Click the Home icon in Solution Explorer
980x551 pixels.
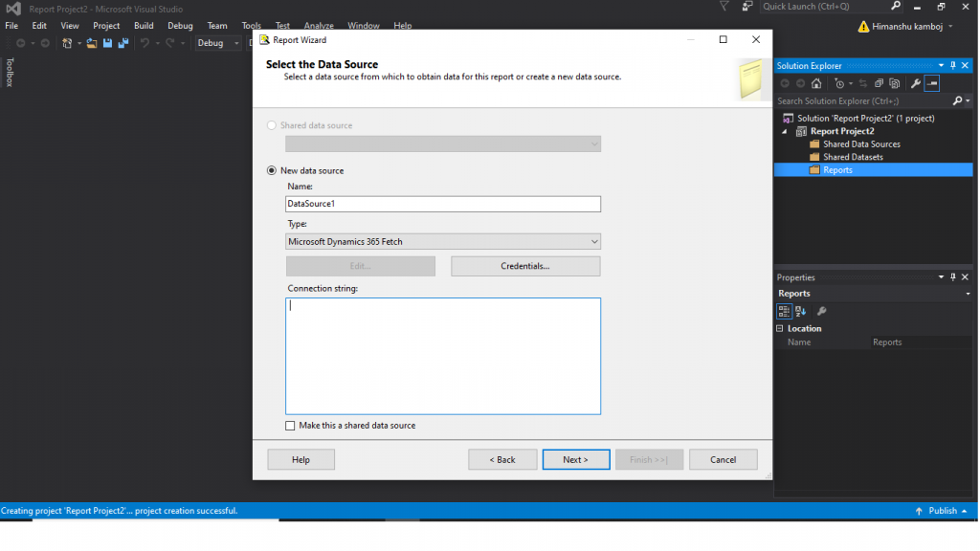[x=815, y=83]
